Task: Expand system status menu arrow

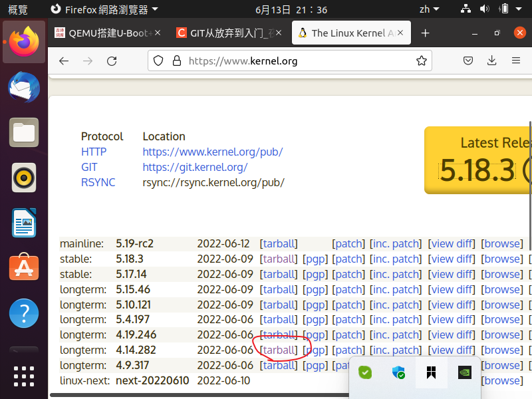Action: (x=519, y=9)
